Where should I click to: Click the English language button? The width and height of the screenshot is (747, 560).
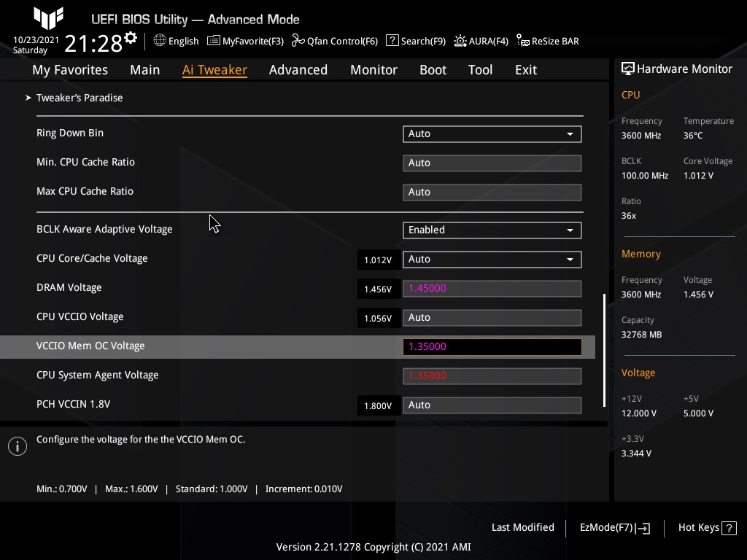click(x=183, y=41)
